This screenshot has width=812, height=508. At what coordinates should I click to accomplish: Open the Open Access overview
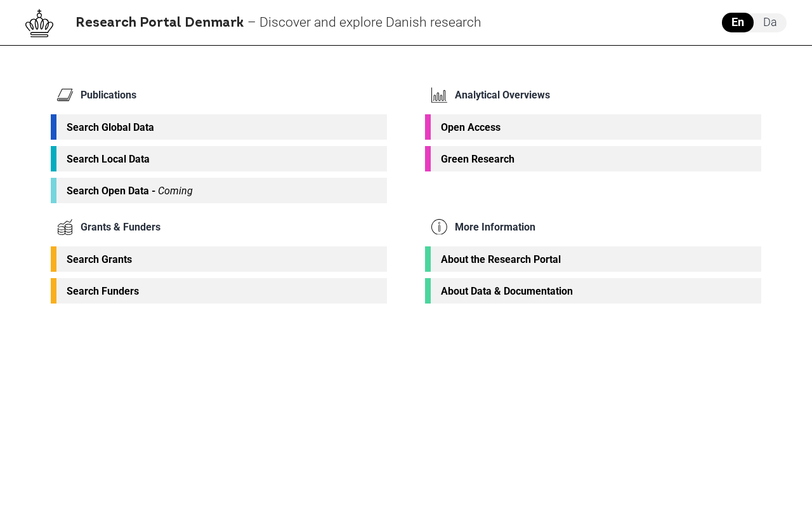(x=593, y=127)
